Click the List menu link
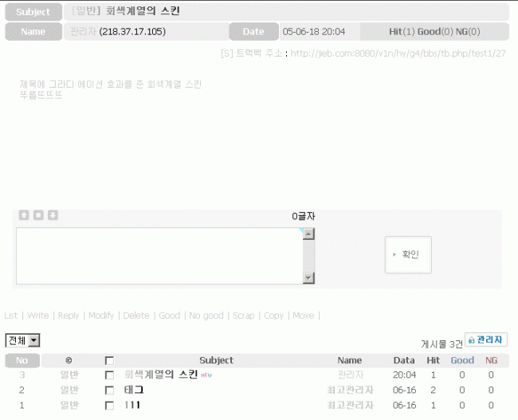This screenshot has width=518, height=420. pos(11,316)
